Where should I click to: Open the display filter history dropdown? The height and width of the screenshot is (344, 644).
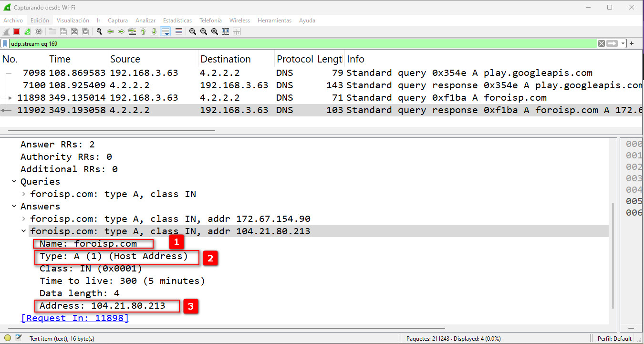coord(623,43)
